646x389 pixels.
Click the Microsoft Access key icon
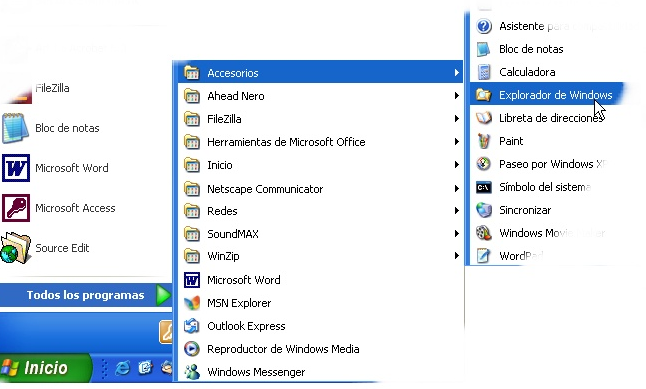(x=16, y=208)
